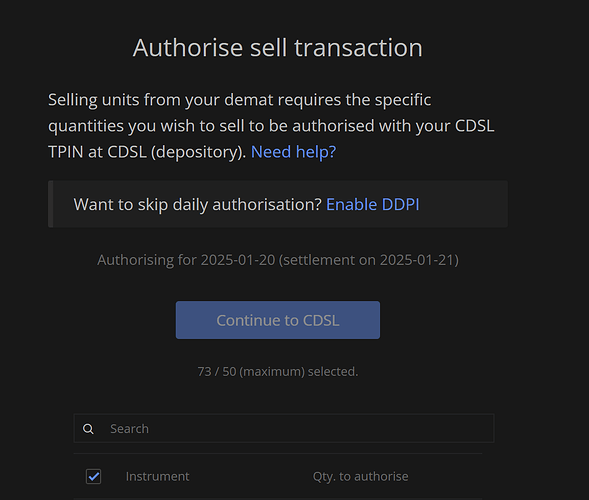Click the Selling units from your demat paragraph

tap(271, 126)
